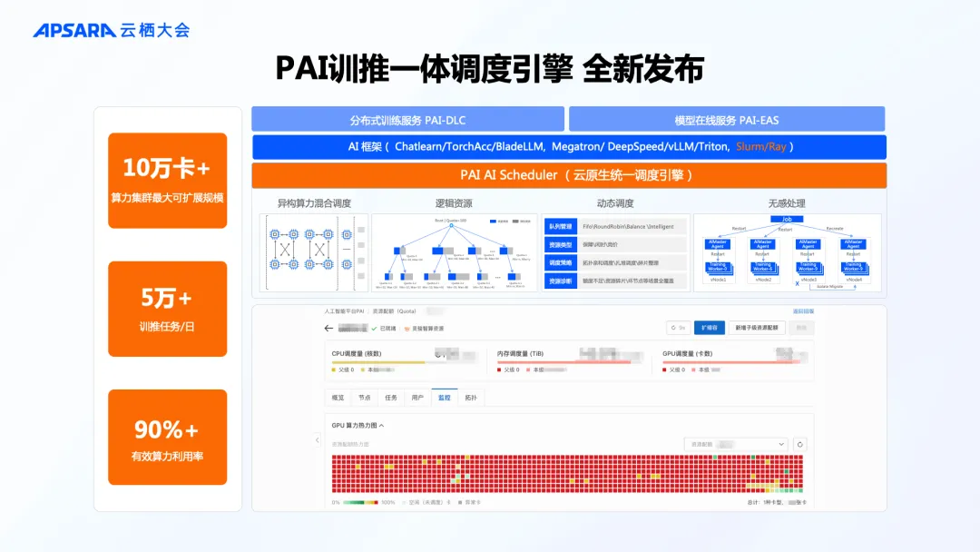
Task: Switch to the 节点 tab
Action: [365, 398]
